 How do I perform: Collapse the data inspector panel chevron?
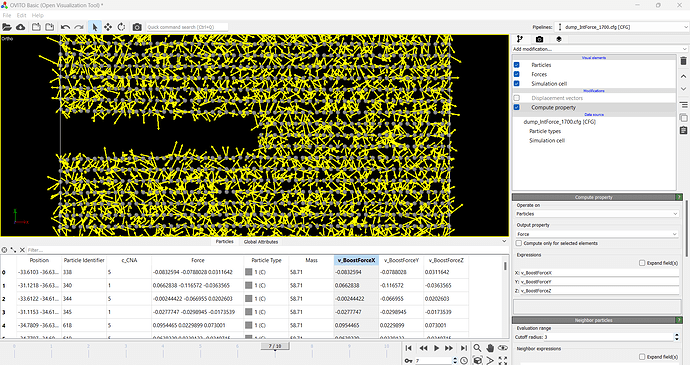(x=504, y=241)
